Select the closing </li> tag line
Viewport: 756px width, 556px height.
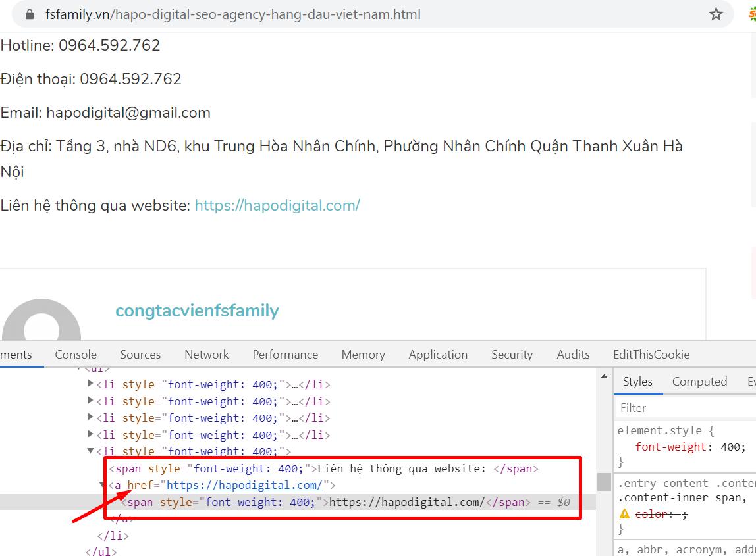pos(113,536)
